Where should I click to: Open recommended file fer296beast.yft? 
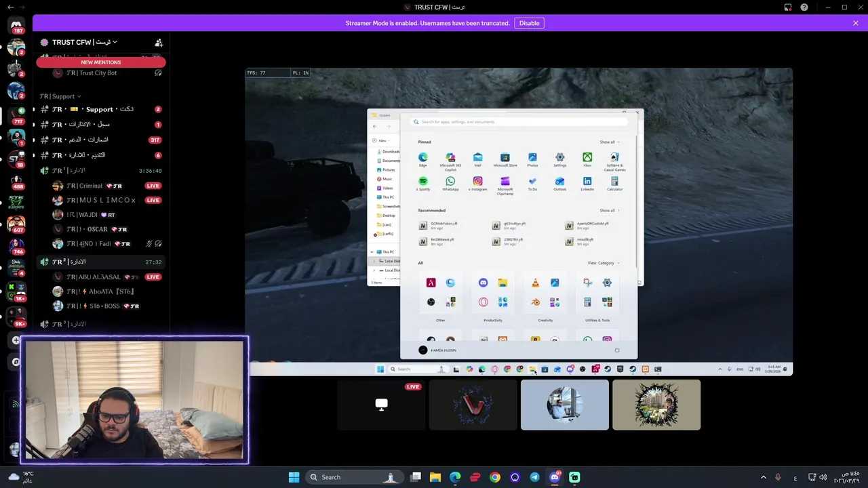[x=437, y=241]
